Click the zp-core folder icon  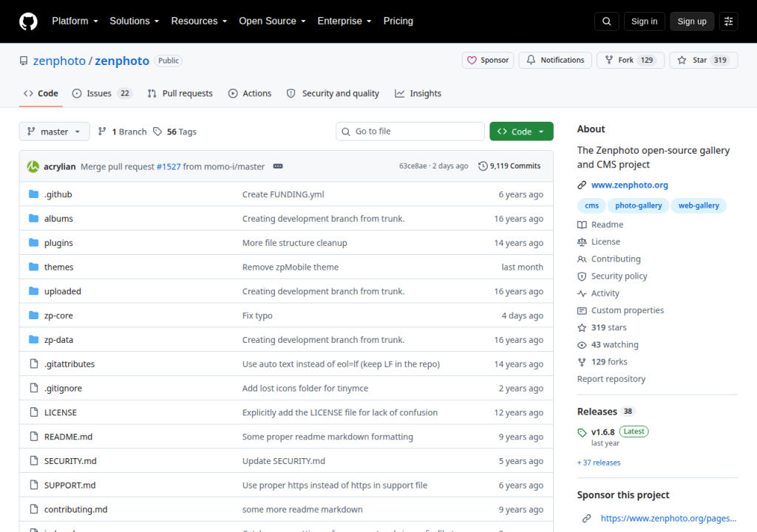point(33,316)
